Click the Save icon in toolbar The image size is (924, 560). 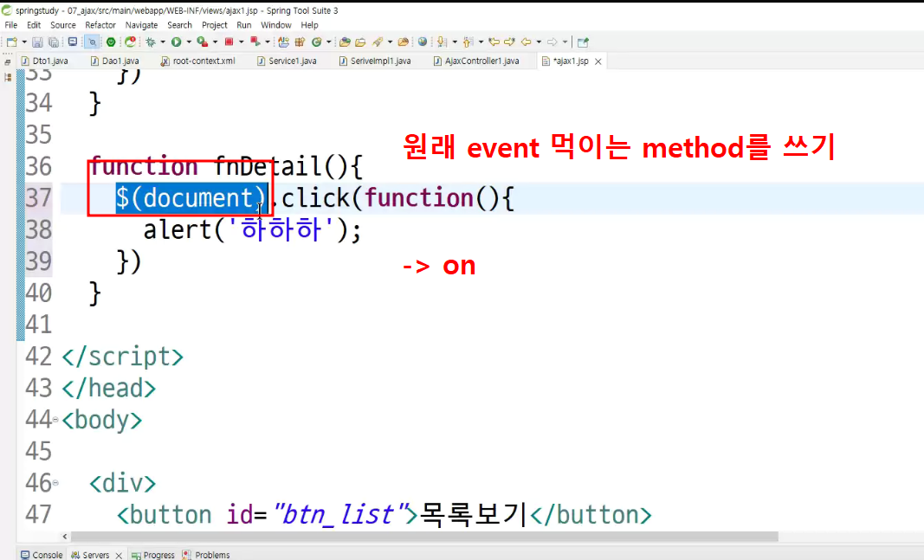pos(37,42)
